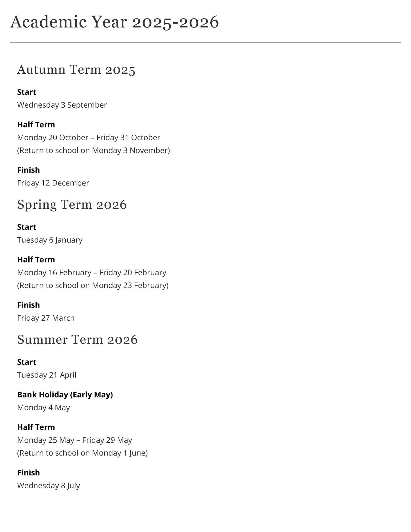This screenshot has width=411, height=532.
Task: Click the Bank Holiday (Early May) label
Action: click(65, 395)
